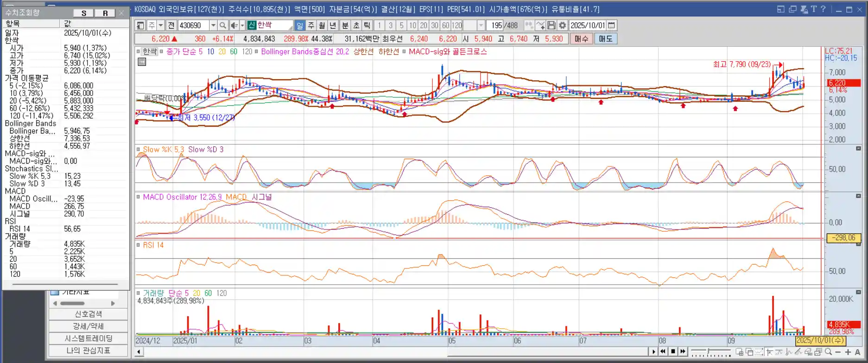Screen dimensions: 868x363
Task: Click the overlapping windows icon in bottom toolbar
Action: point(749,352)
